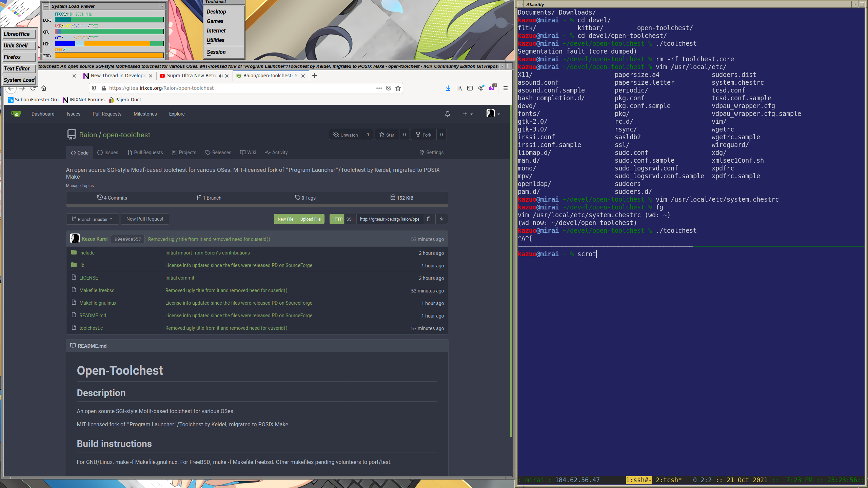Open the include folder
The image size is (868, 488).
pos(87,253)
